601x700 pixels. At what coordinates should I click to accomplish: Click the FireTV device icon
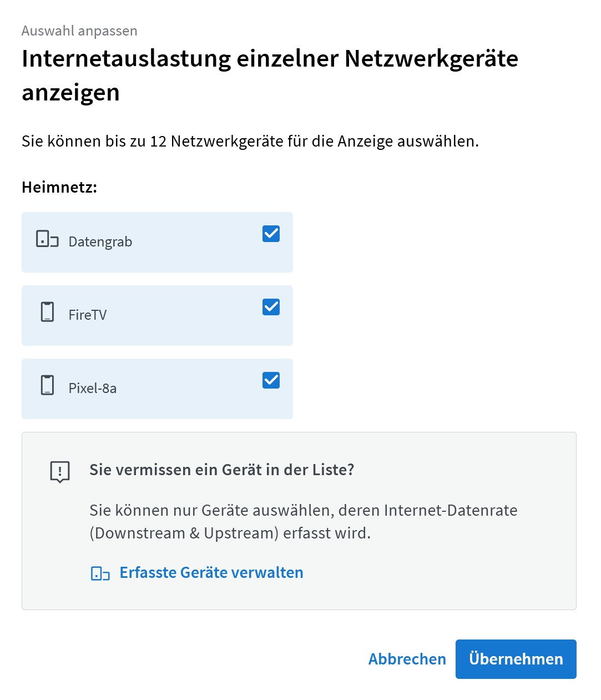pos(48,312)
